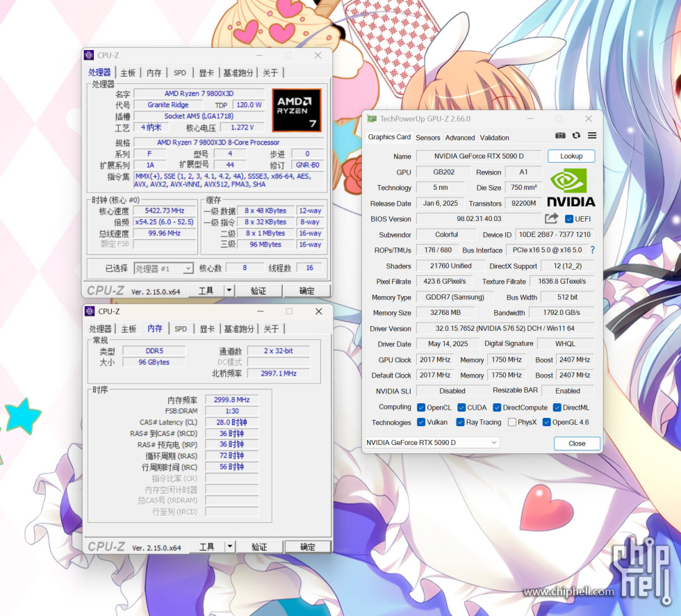The height and width of the screenshot is (616, 681).
Task: Open 主板 tab in top CPU-Z window
Action: (128, 72)
